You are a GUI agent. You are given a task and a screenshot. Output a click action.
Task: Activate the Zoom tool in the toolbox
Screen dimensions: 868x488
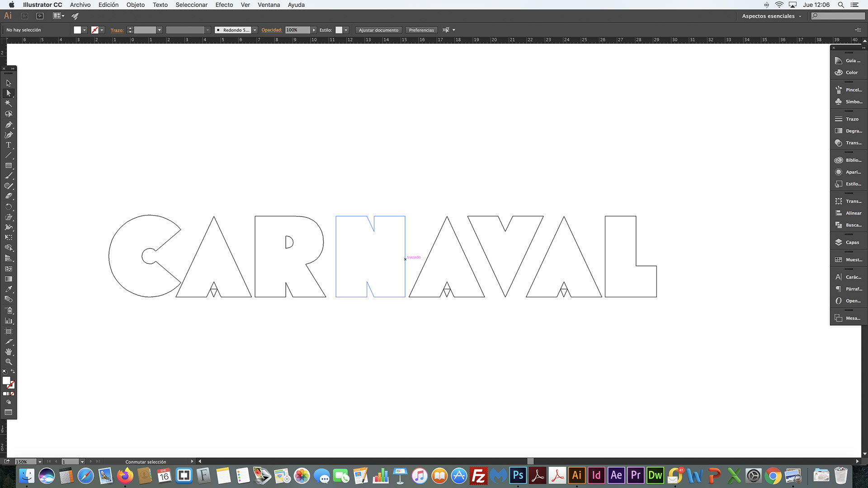point(9,362)
